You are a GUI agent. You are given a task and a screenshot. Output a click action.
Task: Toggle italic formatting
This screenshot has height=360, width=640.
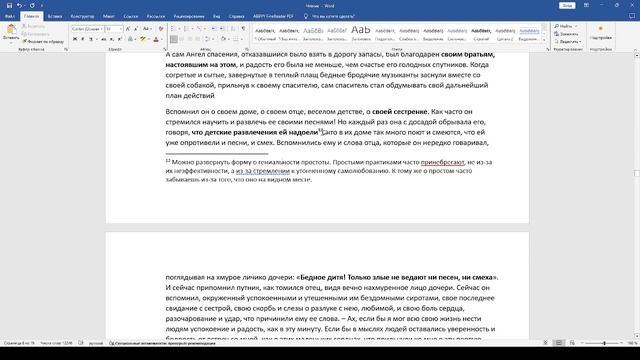tap(83, 39)
